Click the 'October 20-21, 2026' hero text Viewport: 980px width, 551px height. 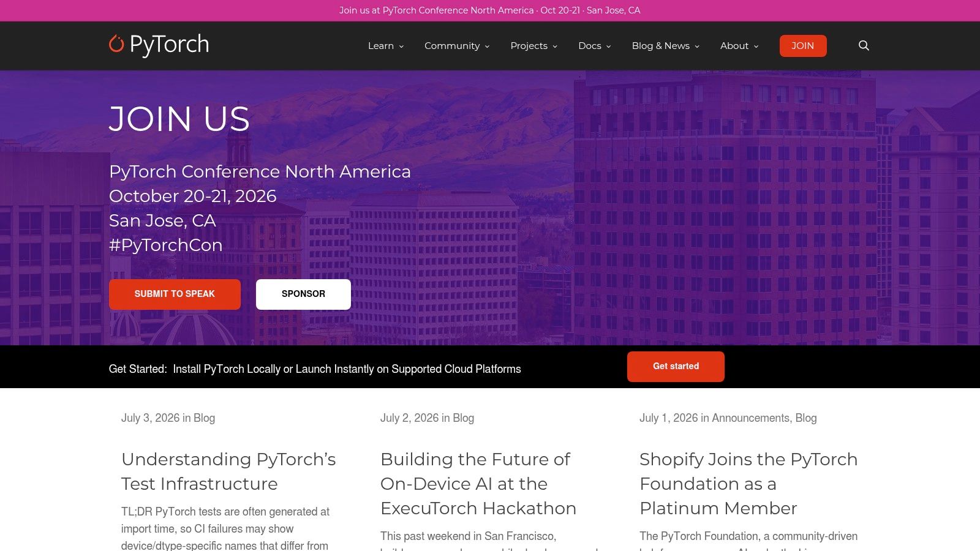click(x=193, y=196)
